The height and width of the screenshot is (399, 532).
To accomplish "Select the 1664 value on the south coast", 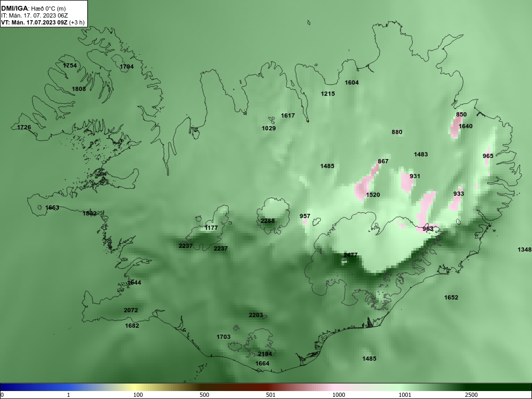I will point(262,363).
